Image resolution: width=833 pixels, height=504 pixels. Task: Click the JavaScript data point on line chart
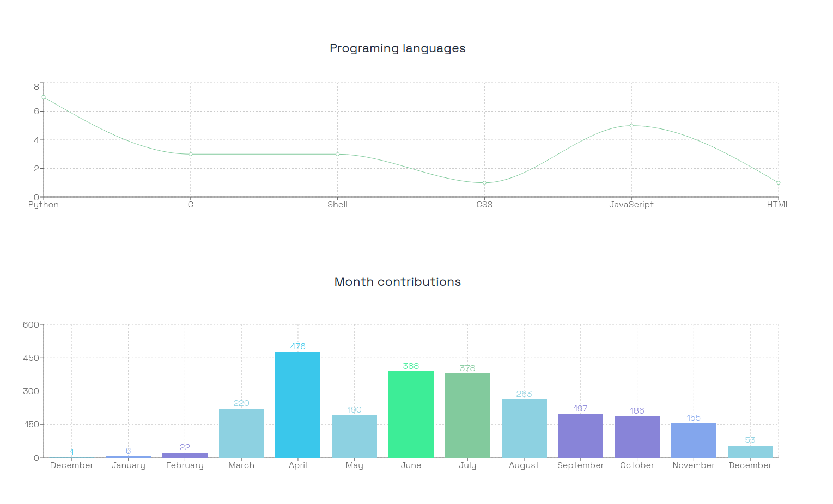[631, 126]
